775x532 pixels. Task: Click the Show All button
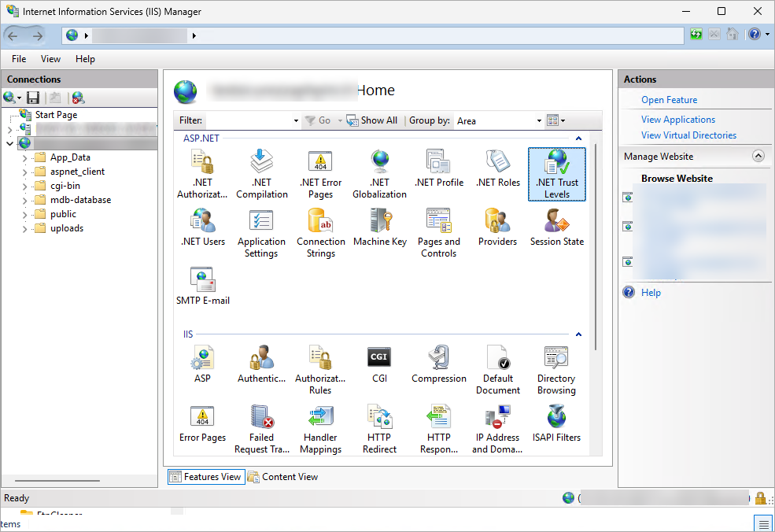371,120
